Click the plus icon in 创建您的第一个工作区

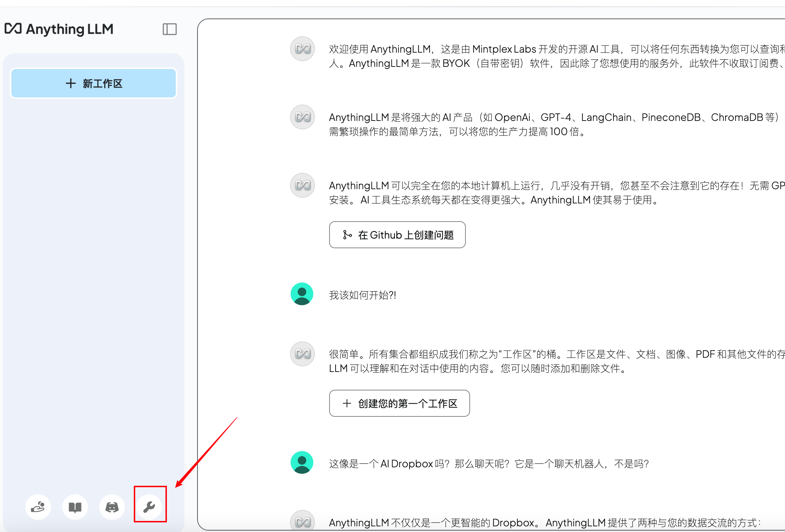(347, 403)
